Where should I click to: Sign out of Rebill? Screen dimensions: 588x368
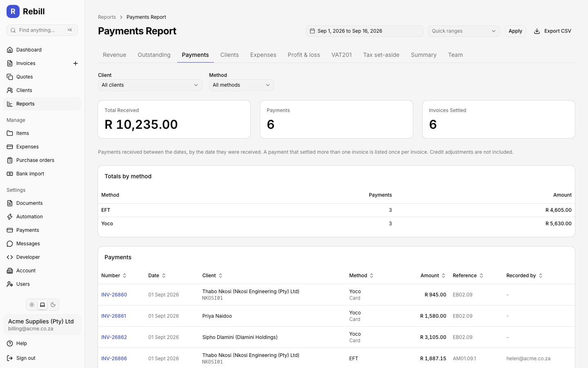tap(42, 358)
